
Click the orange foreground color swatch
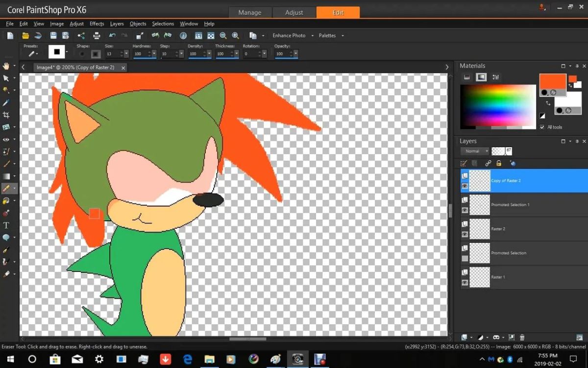pos(552,81)
